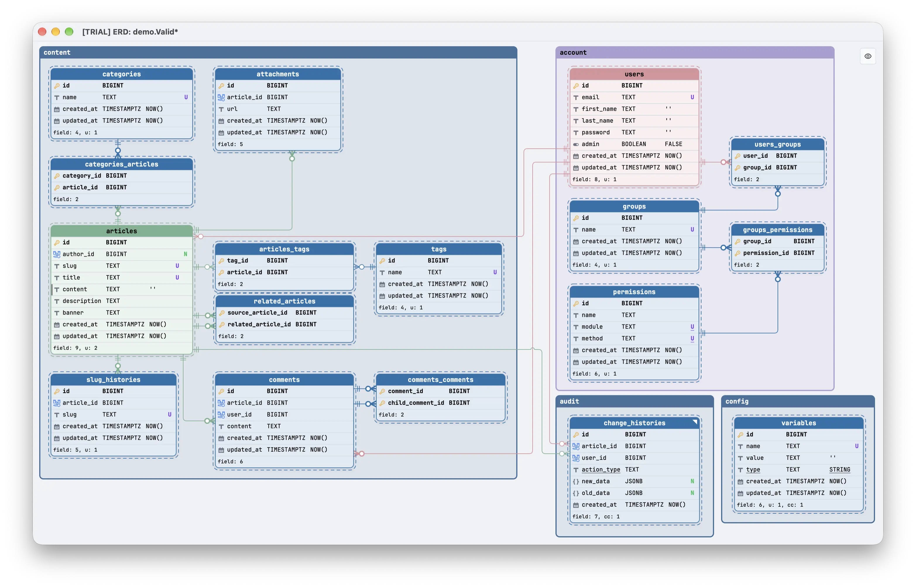Screen dimensions: 916x588
Task: Click the key icon of categories id
Action: 56,85
